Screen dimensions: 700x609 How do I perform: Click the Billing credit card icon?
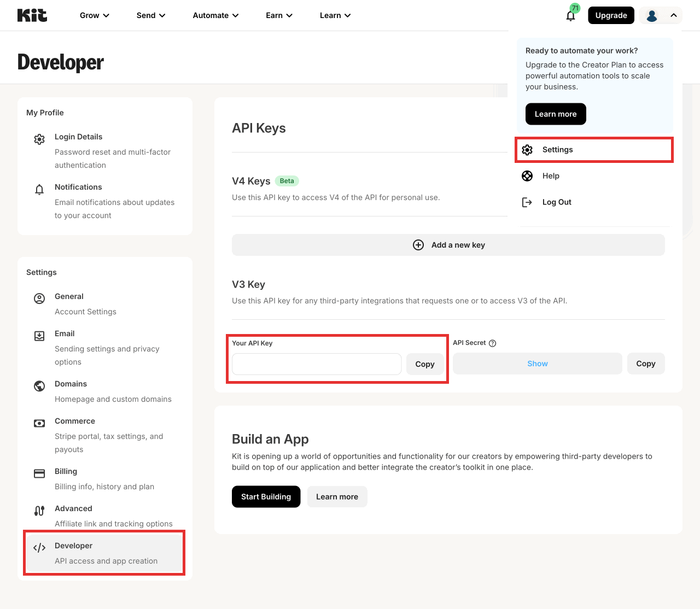pyautogui.click(x=39, y=473)
